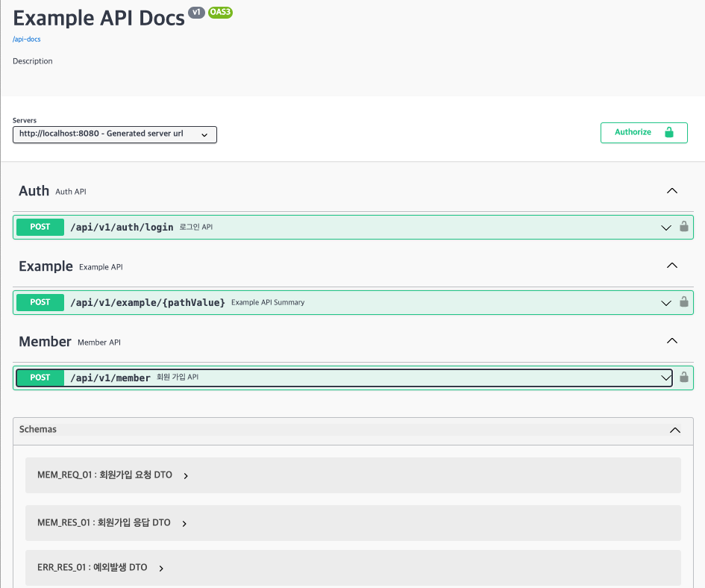Expand the ERR_RES_01 schema chevron
Screen dimensions: 705x588
tap(161, 569)
